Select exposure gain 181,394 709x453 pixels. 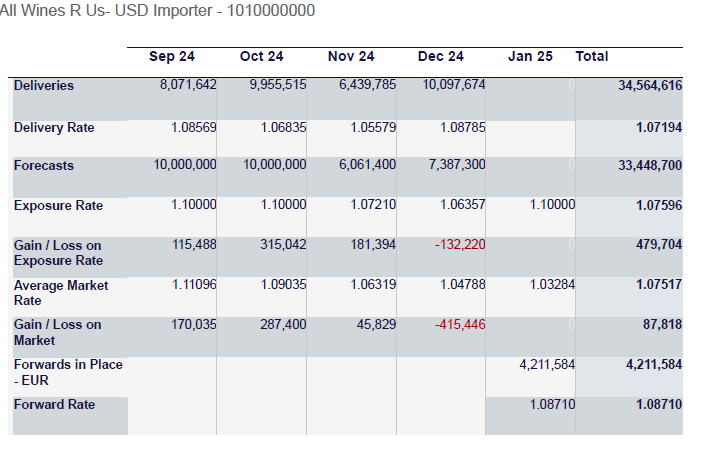[x=373, y=245]
